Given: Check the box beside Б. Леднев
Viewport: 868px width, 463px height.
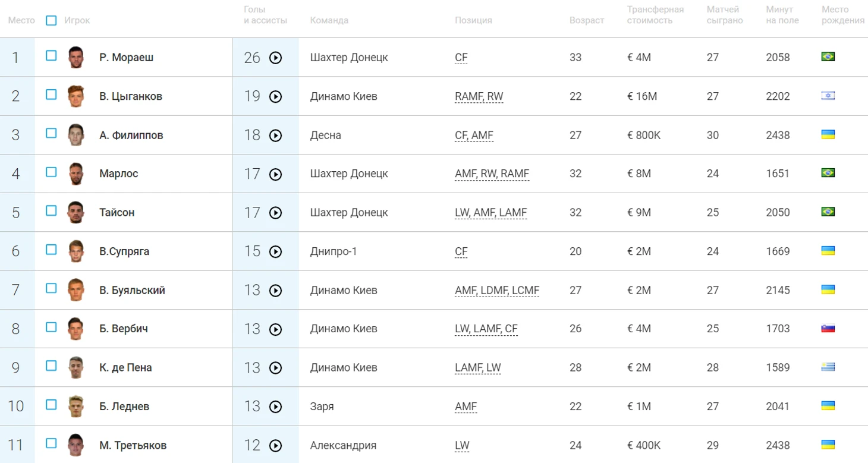Looking at the screenshot, I should (x=51, y=404).
